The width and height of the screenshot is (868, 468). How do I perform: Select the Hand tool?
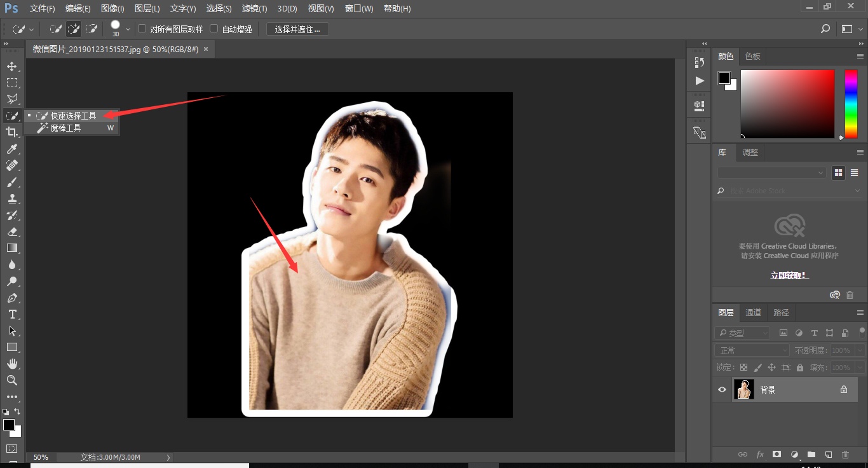12,364
